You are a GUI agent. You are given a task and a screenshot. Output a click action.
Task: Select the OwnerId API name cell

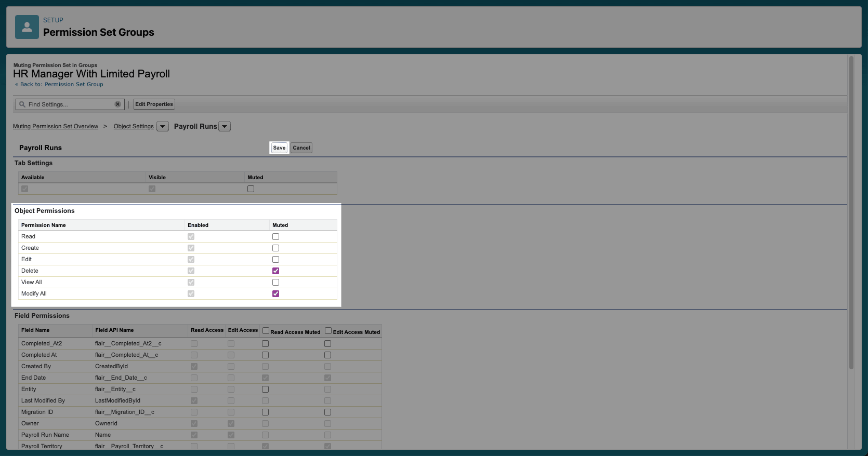pyautogui.click(x=106, y=424)
